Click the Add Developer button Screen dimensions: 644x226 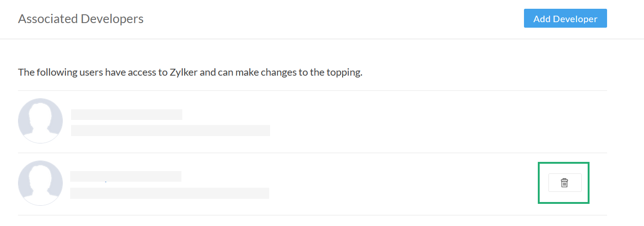pyautogui.click(x=565, y=19)
